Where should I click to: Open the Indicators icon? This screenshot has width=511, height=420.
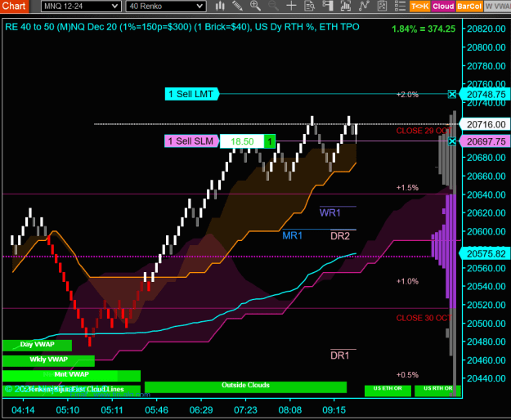point(364,6)
